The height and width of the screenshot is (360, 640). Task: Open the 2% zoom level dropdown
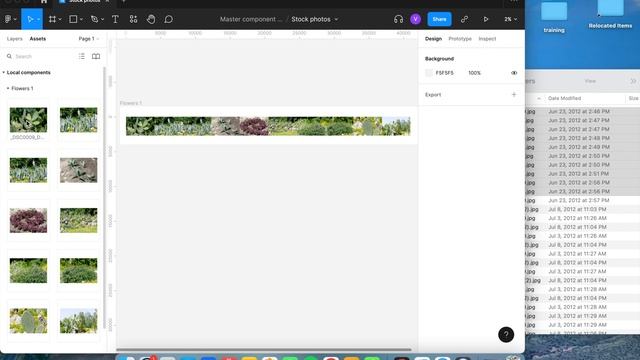point(510,19)
